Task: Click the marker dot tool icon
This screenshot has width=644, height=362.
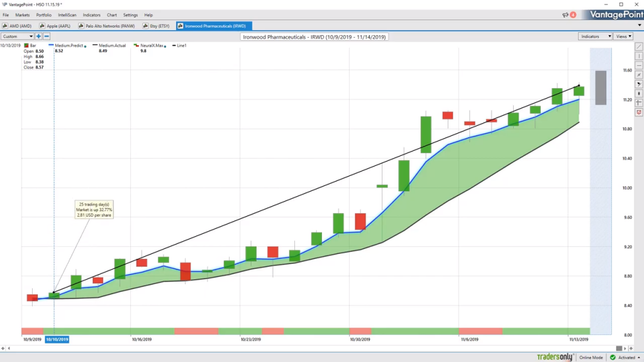Action: [x=639, y=94]
